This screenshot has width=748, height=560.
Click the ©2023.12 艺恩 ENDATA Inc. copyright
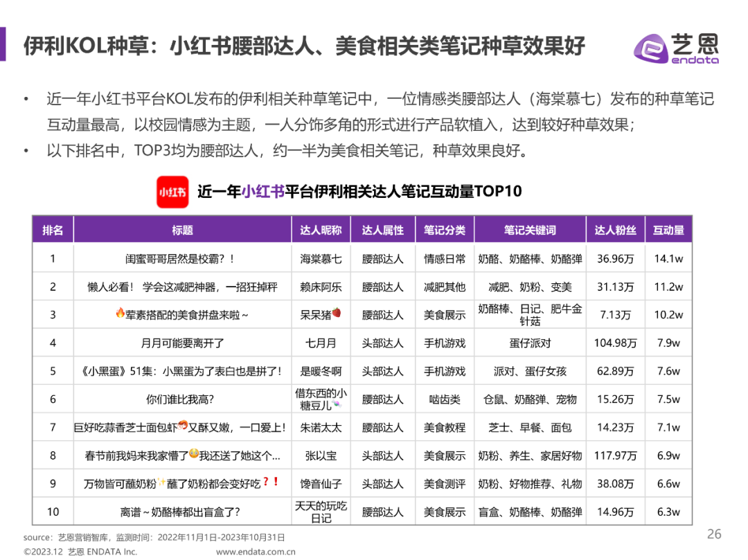[80, 552]
